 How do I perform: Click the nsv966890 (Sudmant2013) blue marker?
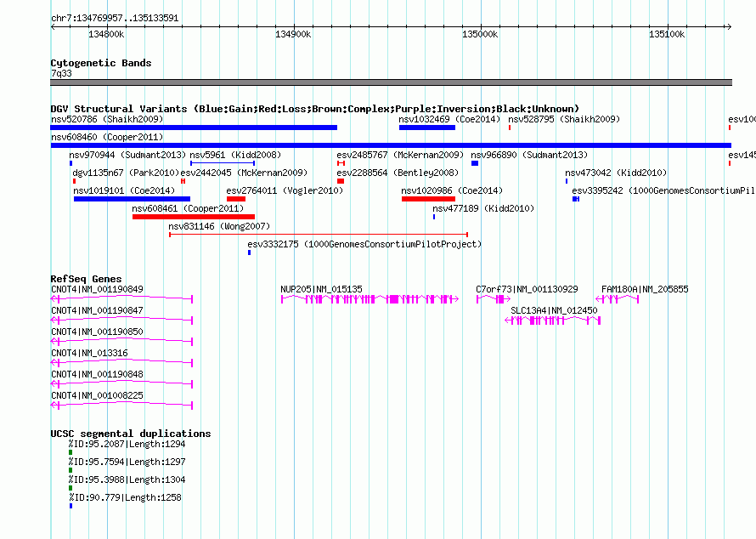pos(475,163)
